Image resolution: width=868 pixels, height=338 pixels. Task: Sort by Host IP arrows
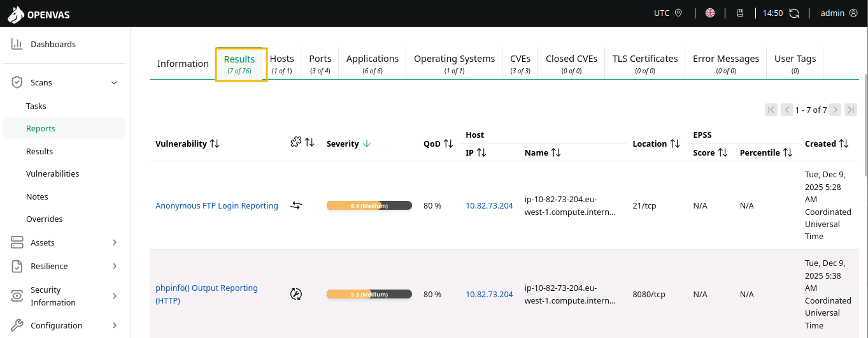(x=481, y=152)
